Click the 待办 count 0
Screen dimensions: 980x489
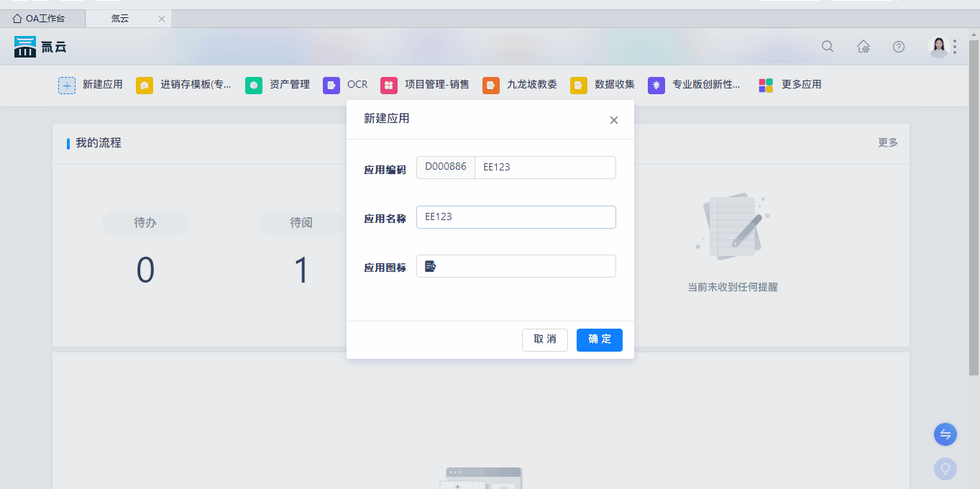(x=145, y=270)
